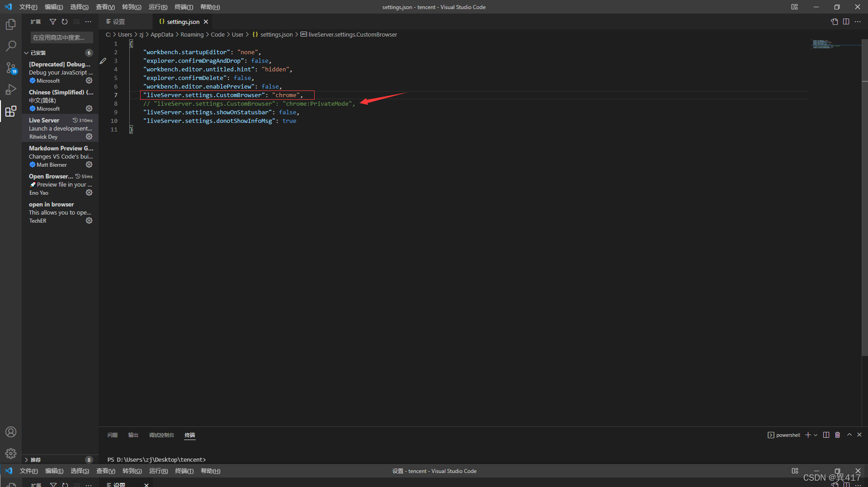The image size is (868, 487).
Task: Collapse the installed (已安装) extensions section
Action: [60, 53]
